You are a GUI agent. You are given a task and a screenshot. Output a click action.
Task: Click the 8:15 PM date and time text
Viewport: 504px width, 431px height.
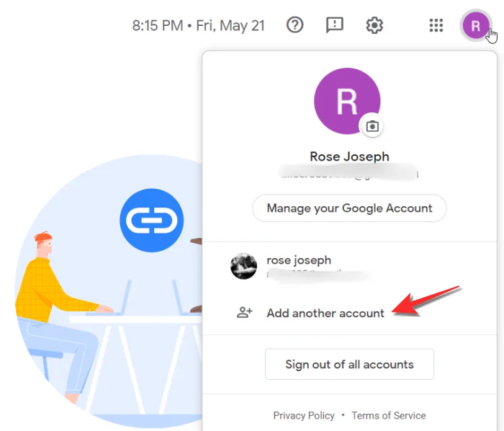point(198,25)
